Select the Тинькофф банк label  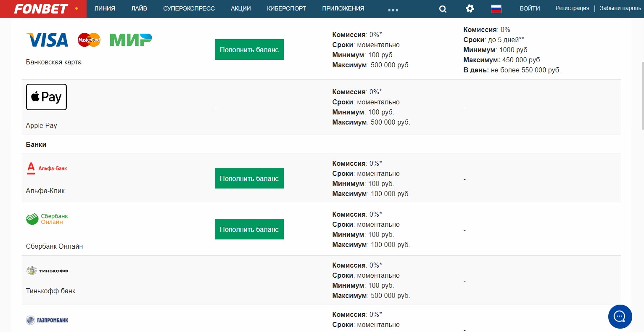tap(51, 291)
